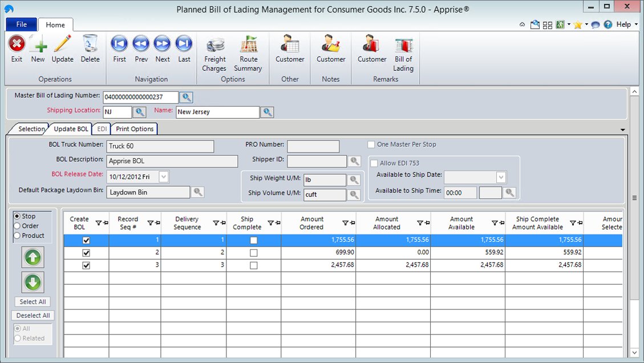Image resolution: width=644 pixels, height=363 pixels.
Task: Open the Help menu dropdown
Action: 636,25
